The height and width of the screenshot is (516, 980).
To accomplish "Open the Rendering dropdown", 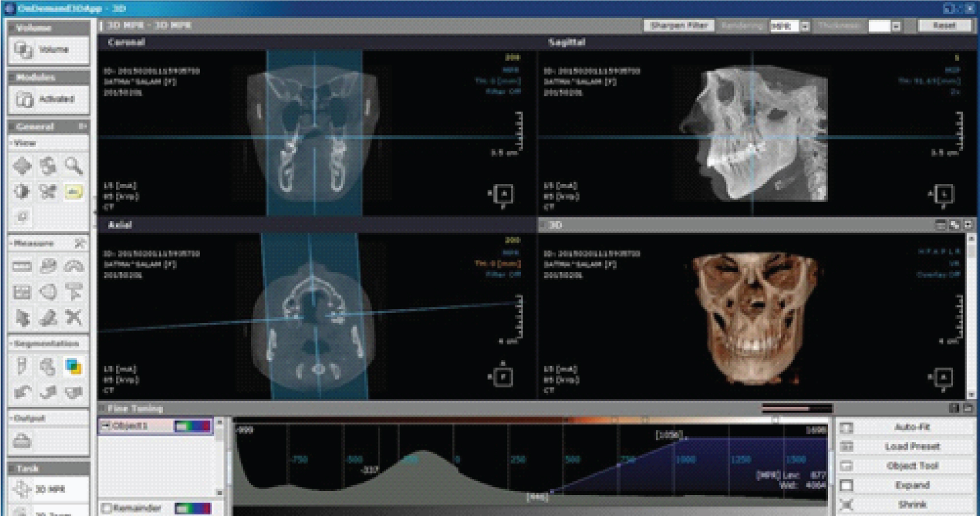I will [805, 26].
